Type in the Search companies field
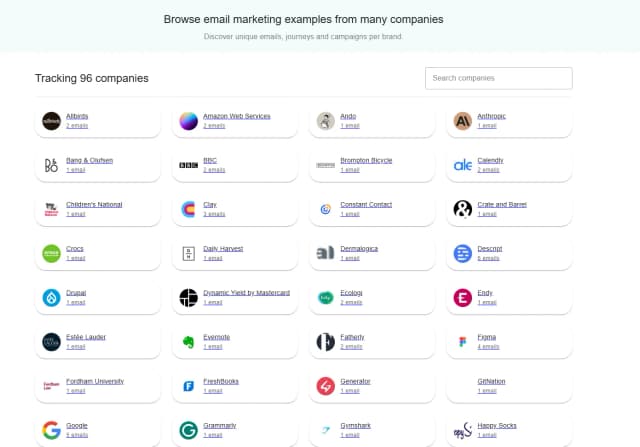Screen dimensions: 640x447 [x=498, y=78]
